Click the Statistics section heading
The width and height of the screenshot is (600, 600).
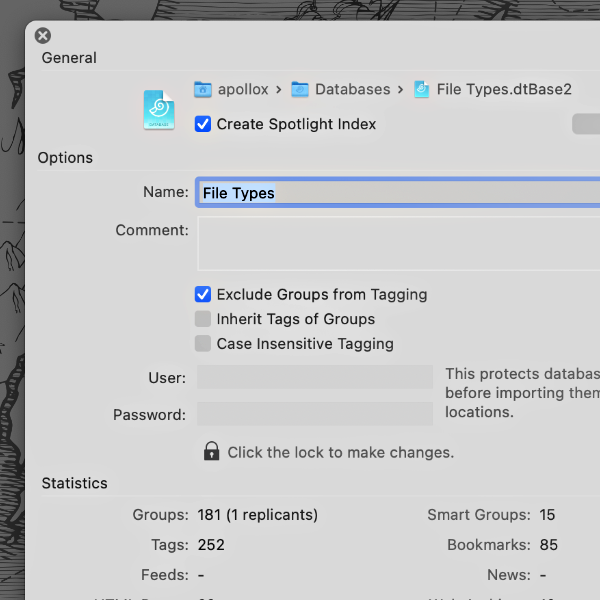pyautogui.click(x=75, y=483)
